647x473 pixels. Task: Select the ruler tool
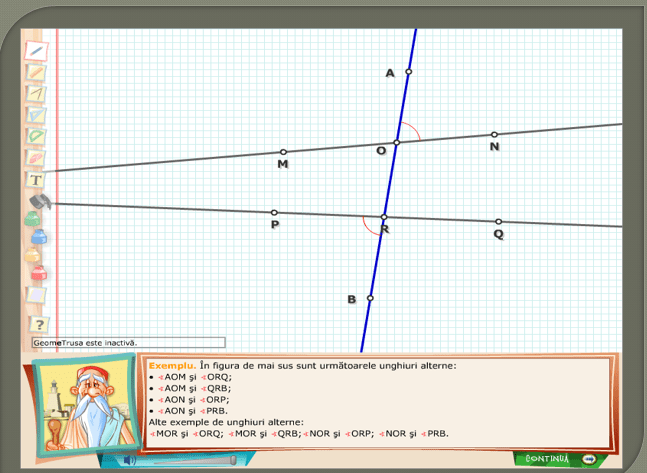tap(36, 71)
